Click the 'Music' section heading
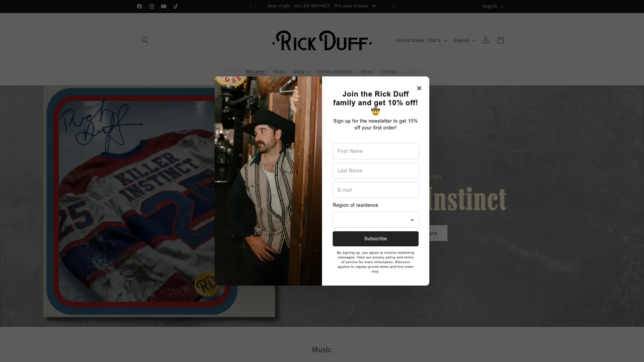This screenshot has height=362, width=644. click(322, 349)
